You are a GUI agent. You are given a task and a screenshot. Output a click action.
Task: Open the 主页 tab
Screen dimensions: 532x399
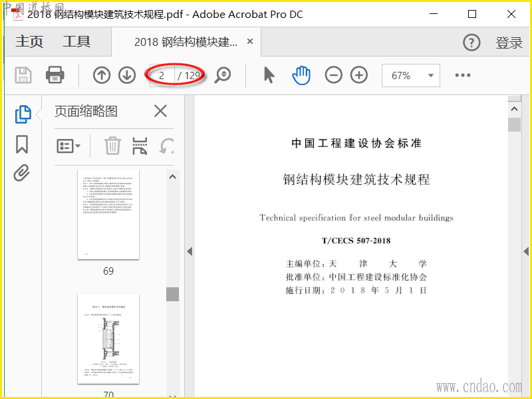tap(29, 42)
